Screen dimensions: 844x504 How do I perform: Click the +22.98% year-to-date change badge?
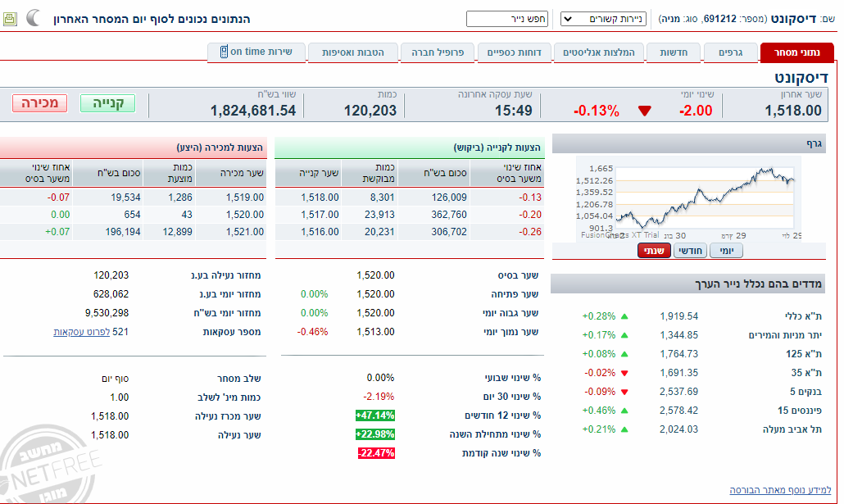[x=375, y=434]
